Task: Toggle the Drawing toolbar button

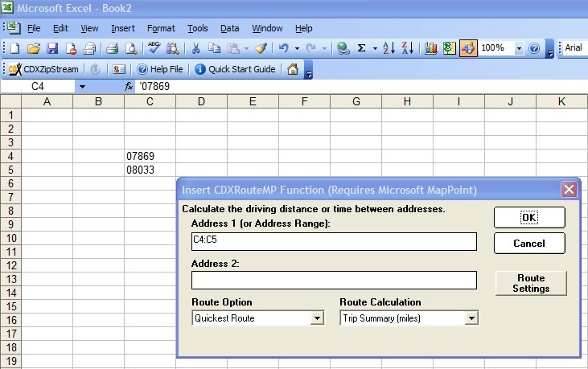Action: 468,48
